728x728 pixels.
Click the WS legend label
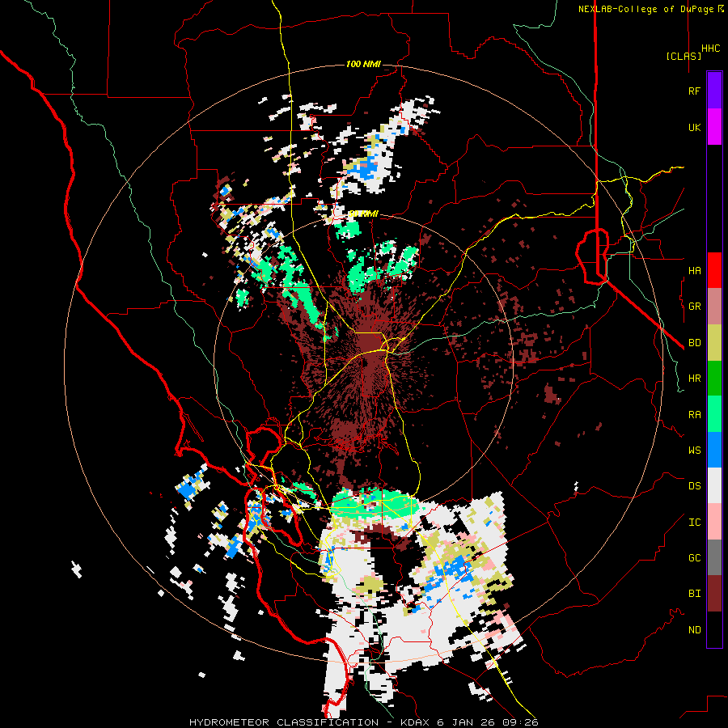[694, 451]
